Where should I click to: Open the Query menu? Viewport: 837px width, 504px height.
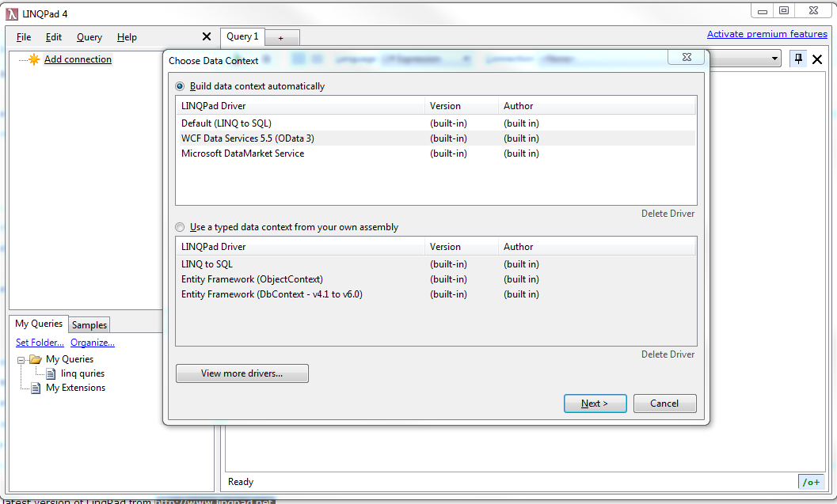(89, 37)
